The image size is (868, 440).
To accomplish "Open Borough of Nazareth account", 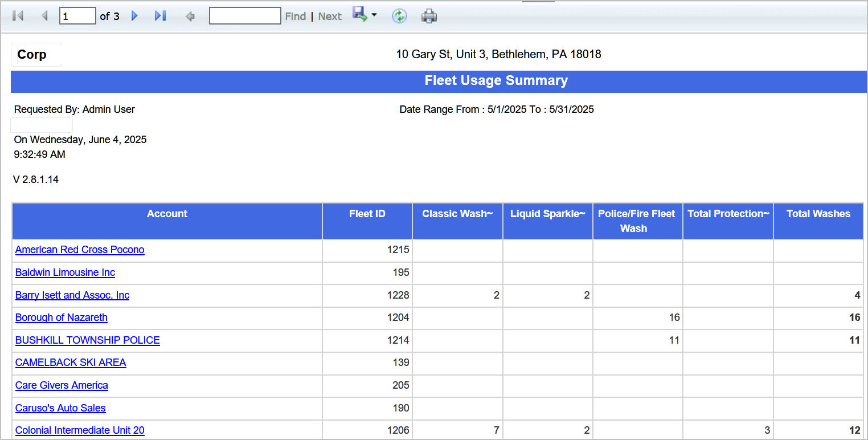I will click(62, 317).
